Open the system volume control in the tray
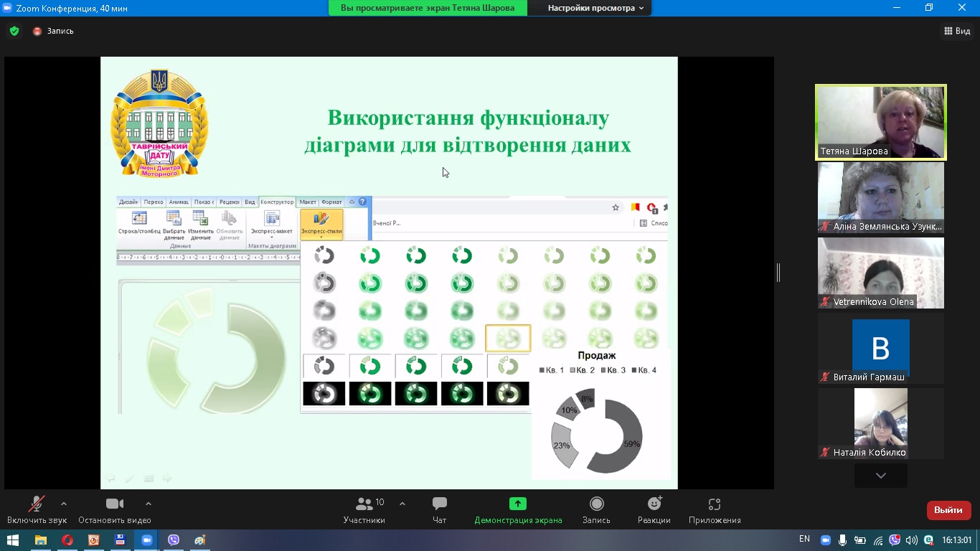The height and width of the screenshot is (551, 980). [x=911, y=540]
